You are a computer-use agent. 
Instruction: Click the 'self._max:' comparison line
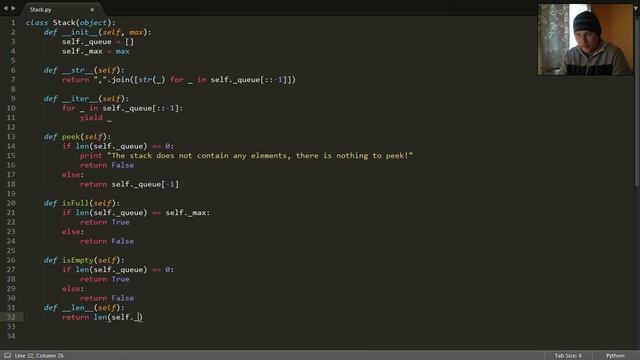point(136,213)
